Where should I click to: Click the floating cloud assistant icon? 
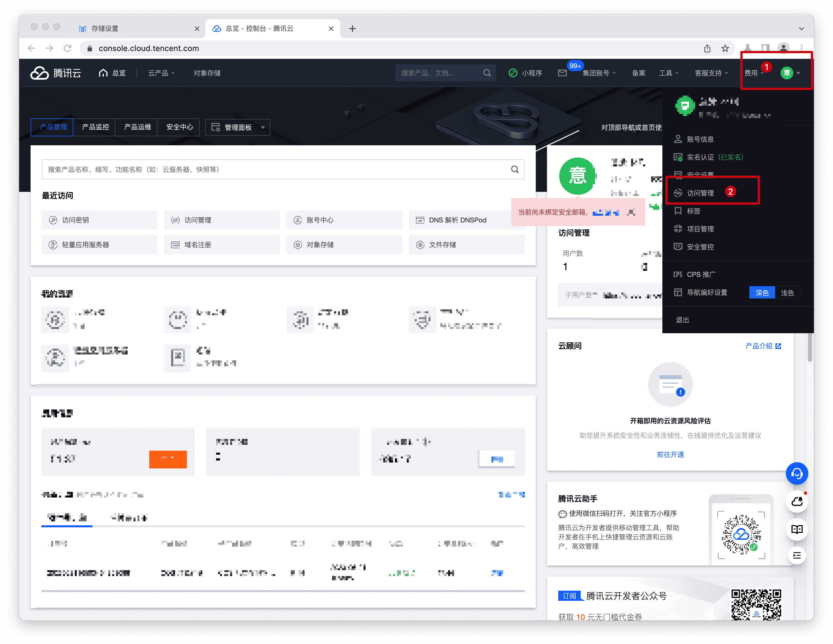tap(797, 502)
